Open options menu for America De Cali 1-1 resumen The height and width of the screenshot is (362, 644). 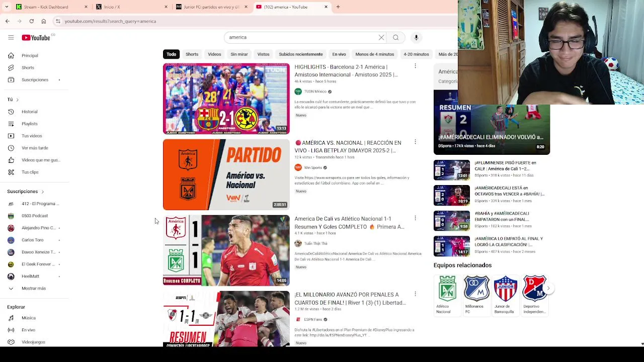tap(415, 218)
